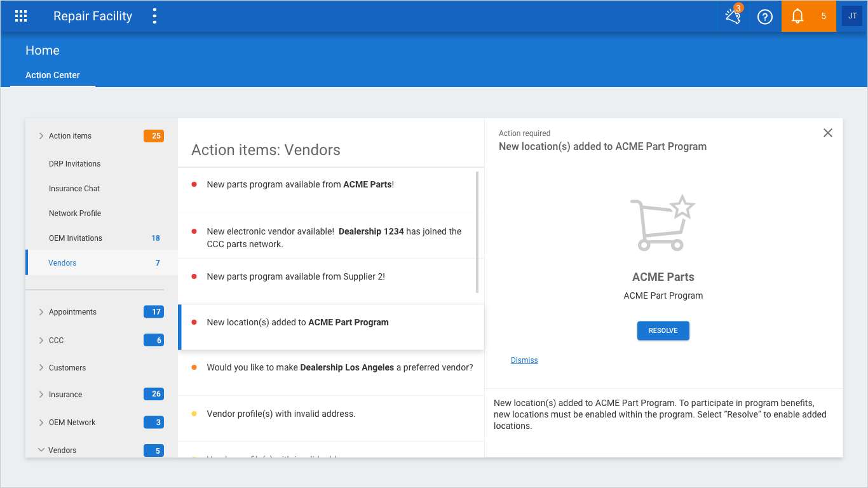Image resolution: width=868 pixels, height=488 pixels.
Task: Click the shopping cart star illustration
Action: coord(663,222)
